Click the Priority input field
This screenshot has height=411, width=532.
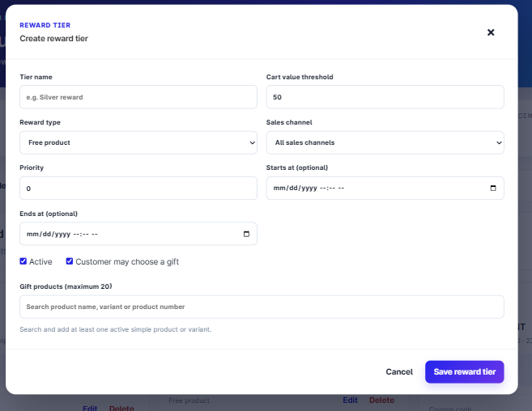pyautogui.click(x=138, y=189)
